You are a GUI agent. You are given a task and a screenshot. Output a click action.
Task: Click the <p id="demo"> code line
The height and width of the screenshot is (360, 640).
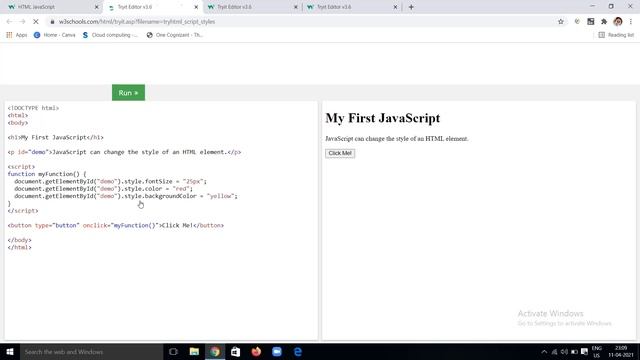tap(124, 152)
